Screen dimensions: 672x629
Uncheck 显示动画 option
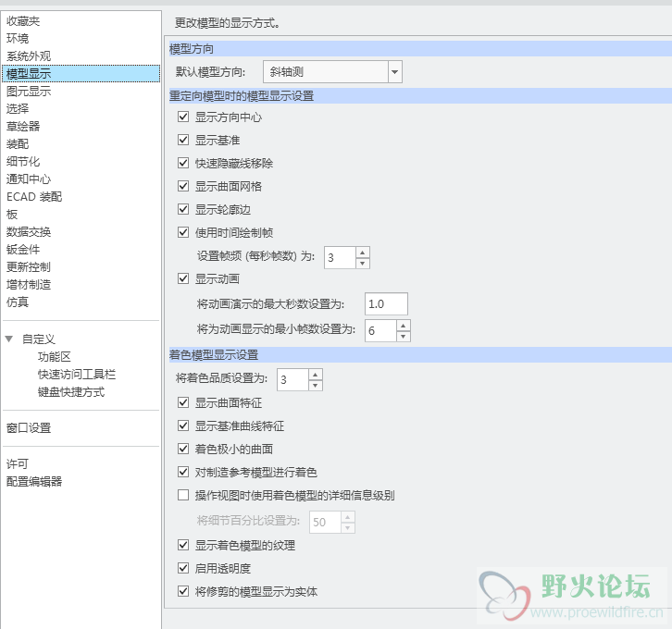coord(183,278)
